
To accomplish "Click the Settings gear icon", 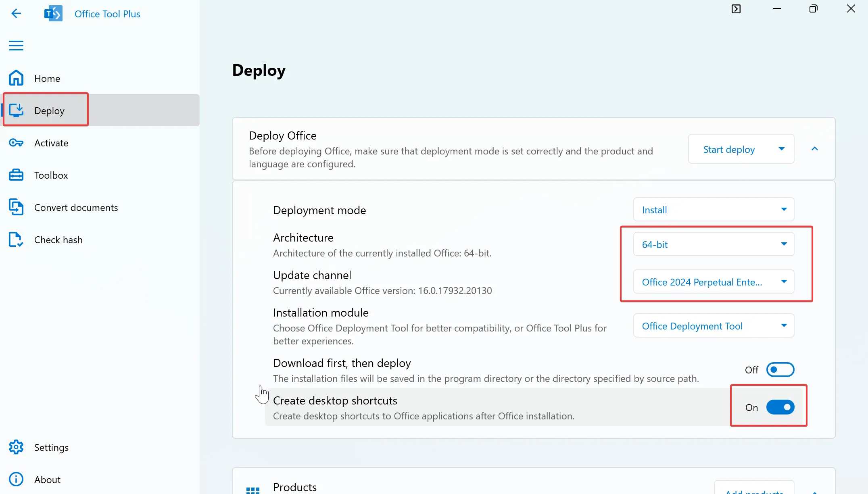I will tap(16, 447).
